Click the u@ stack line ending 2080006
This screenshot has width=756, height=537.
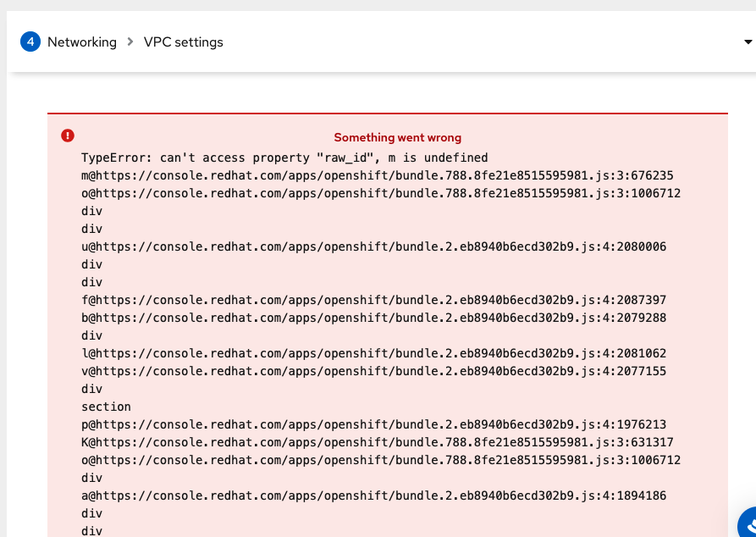coord(373,246)
